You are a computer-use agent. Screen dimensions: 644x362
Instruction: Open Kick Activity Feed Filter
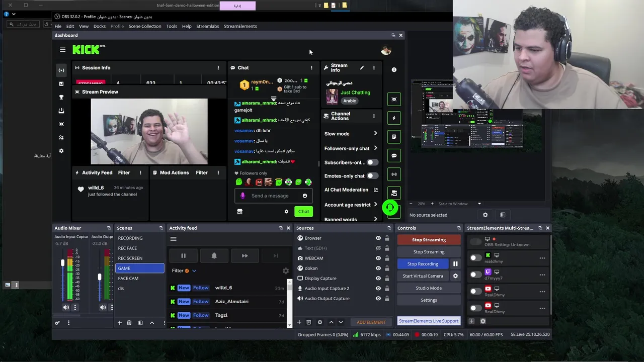tap(124, 172)
